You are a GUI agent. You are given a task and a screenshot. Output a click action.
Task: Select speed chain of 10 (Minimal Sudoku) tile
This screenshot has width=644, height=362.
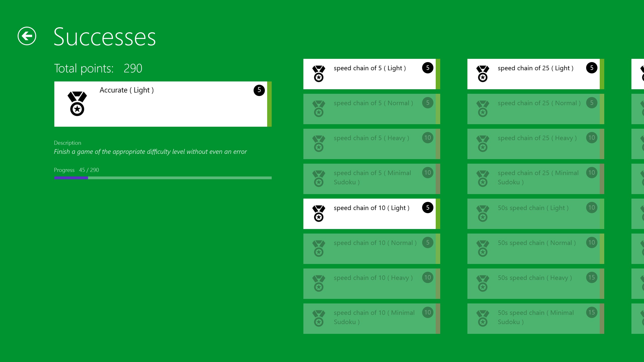click(370, 319)
